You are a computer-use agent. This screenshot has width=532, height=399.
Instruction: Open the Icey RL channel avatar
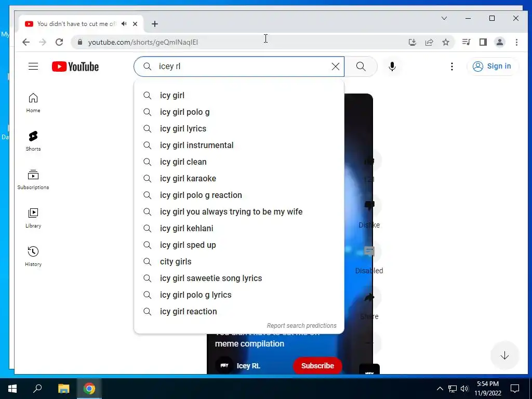coord(224,365)
